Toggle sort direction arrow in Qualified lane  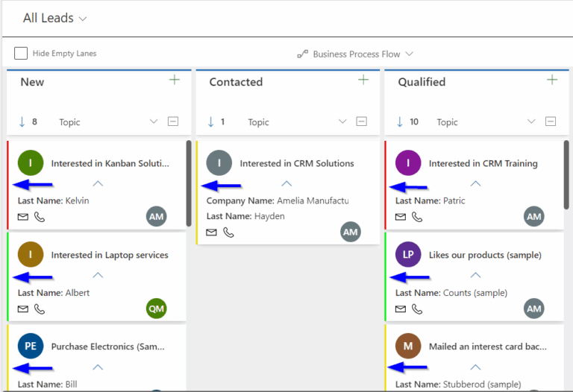click(x=400, y=121)
